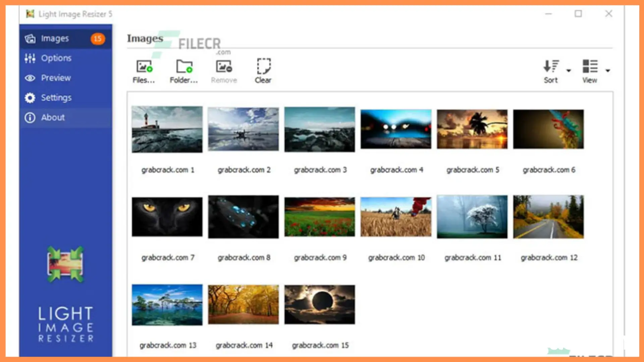
Task: Click the file name label grabcrack.com 1
Action: coord(168,170)
